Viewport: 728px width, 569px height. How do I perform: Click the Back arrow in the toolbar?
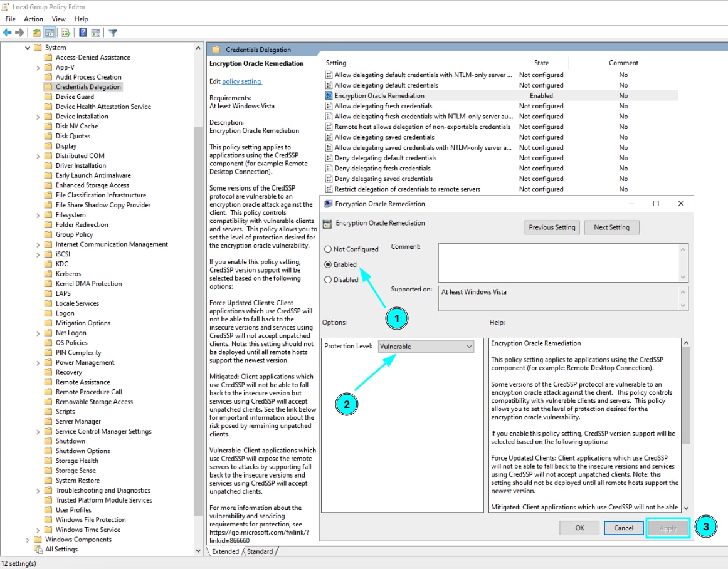pyautogui.click(x=8, y=33)
